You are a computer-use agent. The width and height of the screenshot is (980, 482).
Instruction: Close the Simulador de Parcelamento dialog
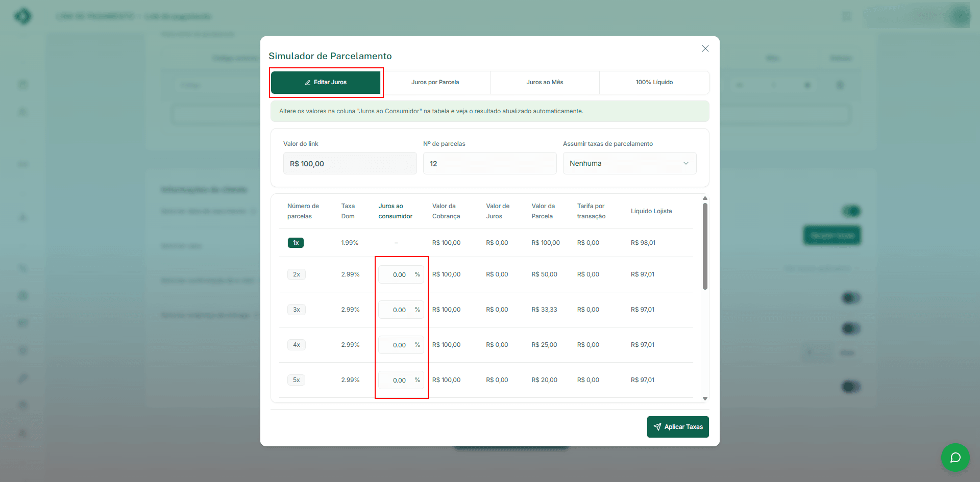(705, 48)
